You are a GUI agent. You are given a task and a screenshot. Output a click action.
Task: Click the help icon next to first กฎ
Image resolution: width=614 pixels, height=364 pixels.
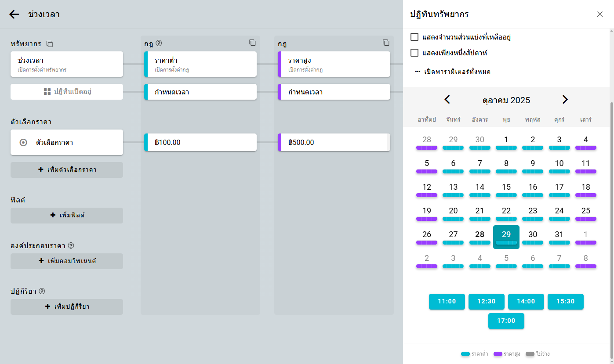point(159,43)
